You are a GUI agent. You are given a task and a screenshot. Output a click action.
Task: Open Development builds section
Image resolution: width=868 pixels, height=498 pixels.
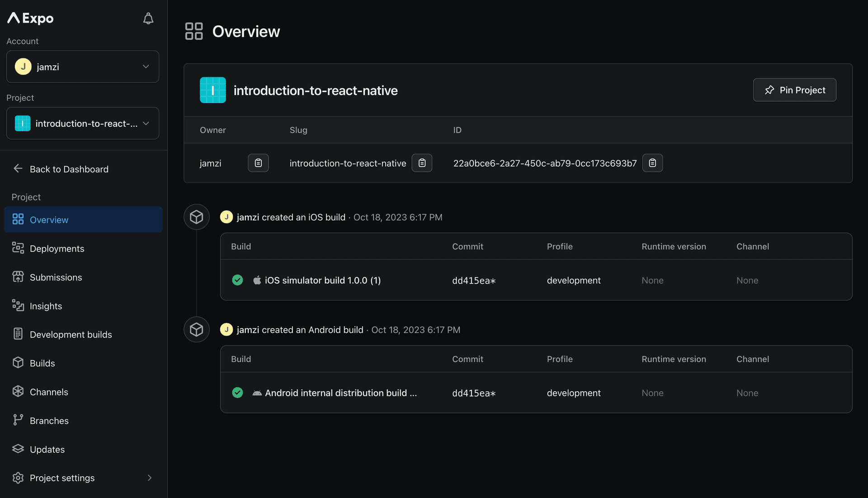click(71, 334)
